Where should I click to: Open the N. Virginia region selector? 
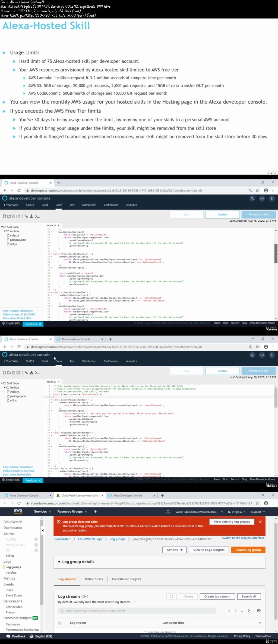tap(236, 512)
